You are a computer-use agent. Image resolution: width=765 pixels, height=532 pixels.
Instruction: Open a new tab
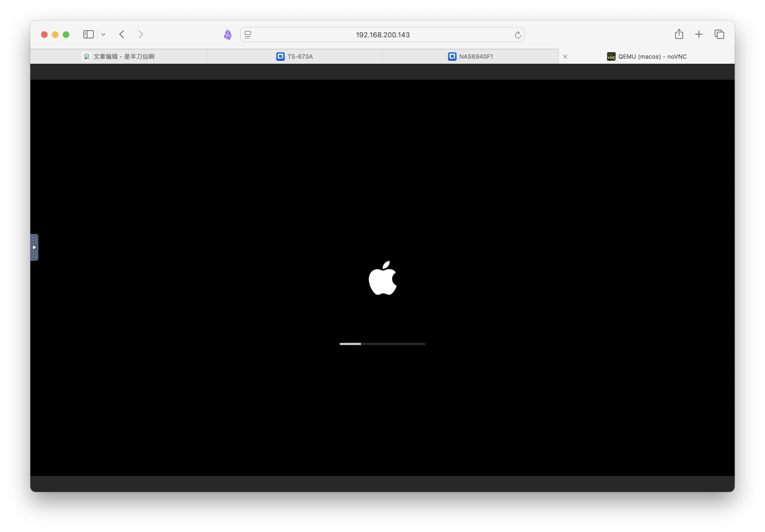[699, 34]
